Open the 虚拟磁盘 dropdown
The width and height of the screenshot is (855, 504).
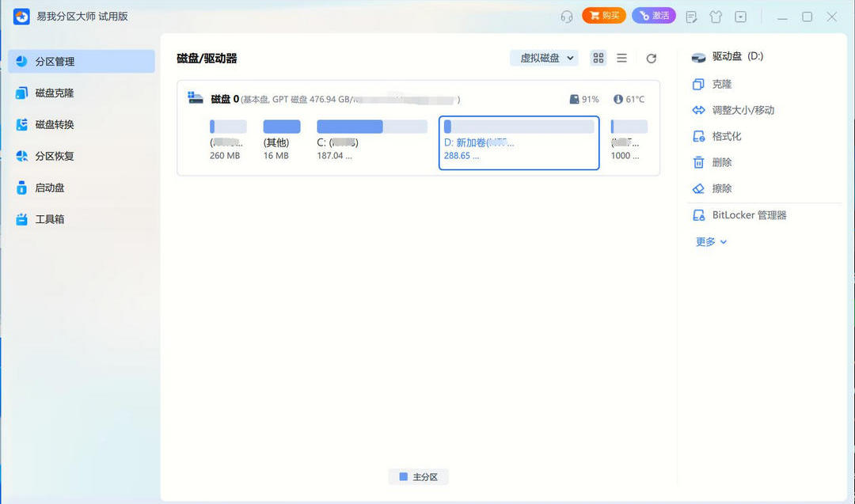tap(544, 58)
